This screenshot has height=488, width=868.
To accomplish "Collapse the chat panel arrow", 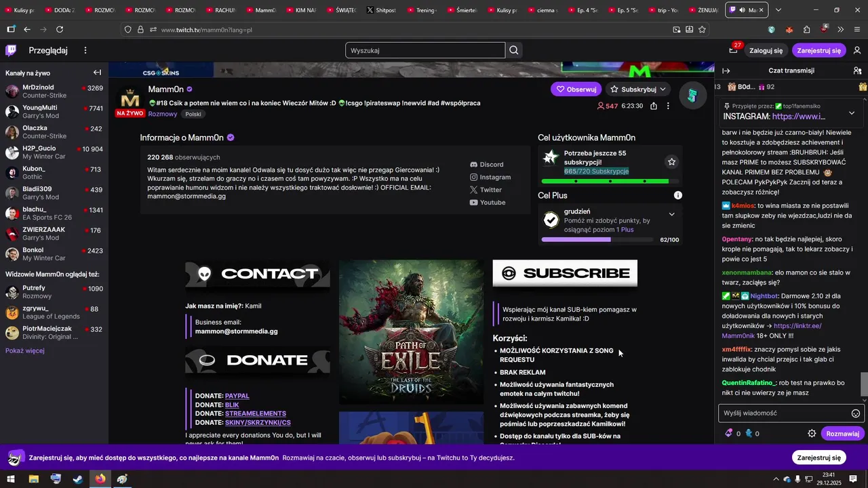I will [726, 70].
